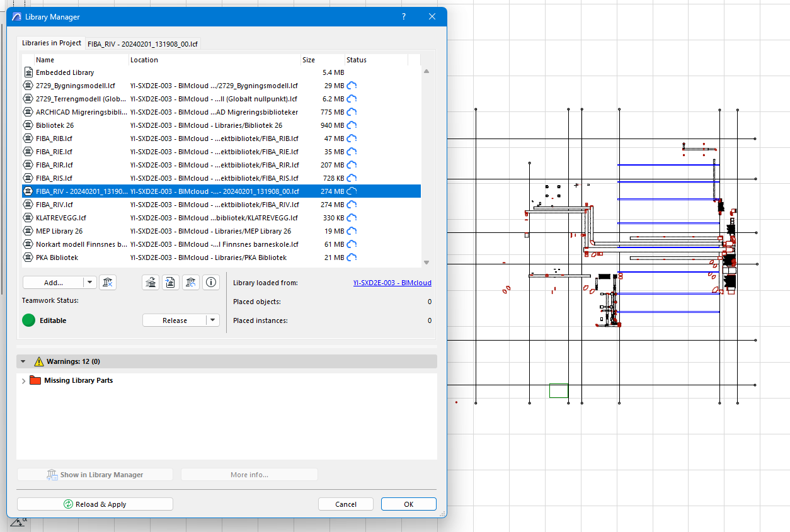Follow the YI-SXD2E-003 - BIMcloud link
The image size is (790, 532).
(x=392, y=283)
